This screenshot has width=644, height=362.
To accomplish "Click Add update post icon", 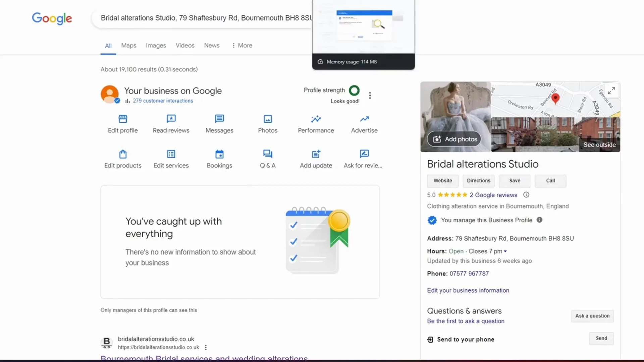I will pyautogui.click(x=316, y=154).
